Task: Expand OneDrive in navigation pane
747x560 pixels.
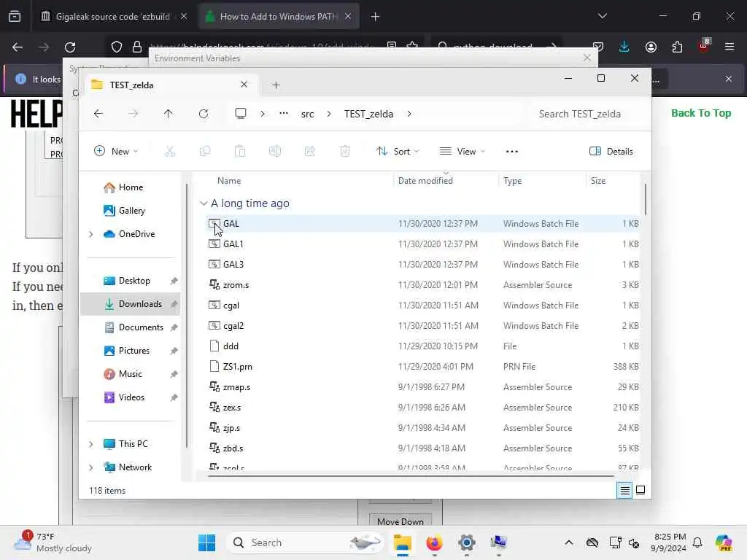Action: click(x=90, y=234)
